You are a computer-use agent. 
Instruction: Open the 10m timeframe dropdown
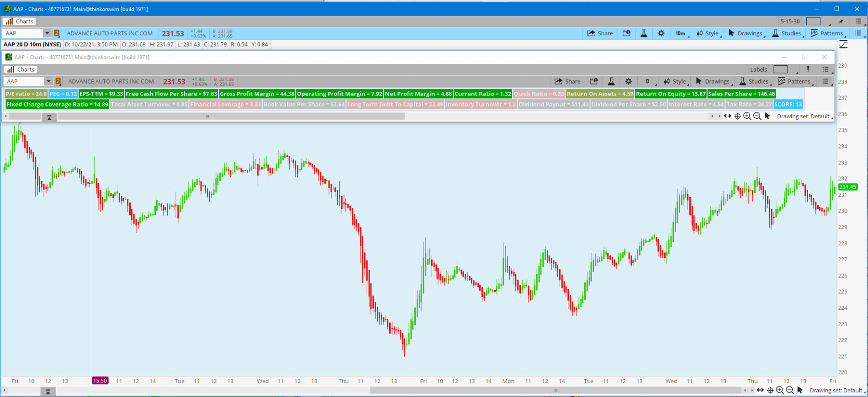coord(680,33)
